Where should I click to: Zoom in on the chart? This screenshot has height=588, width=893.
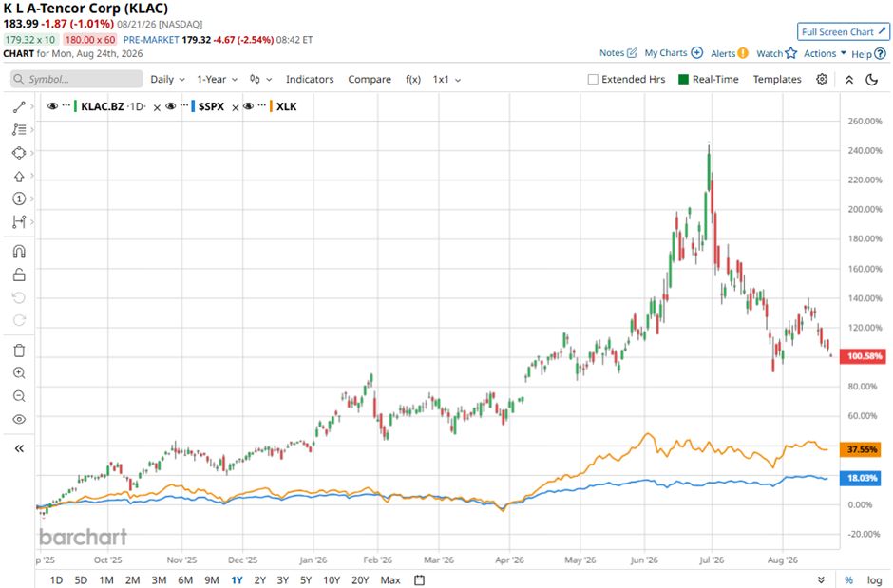19,372
